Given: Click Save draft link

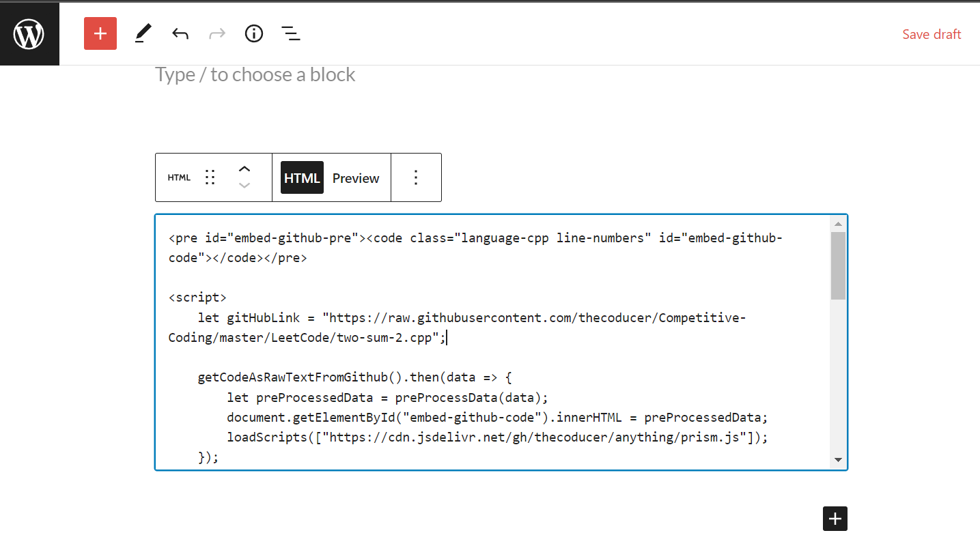Looking at the screenshot, I should click(932, 34).
